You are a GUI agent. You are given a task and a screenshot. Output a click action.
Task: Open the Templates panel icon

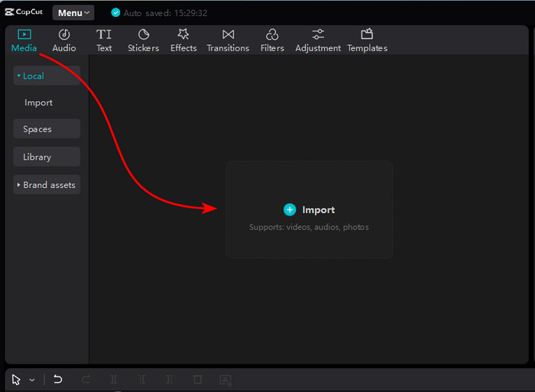click(x=367, y=34)
